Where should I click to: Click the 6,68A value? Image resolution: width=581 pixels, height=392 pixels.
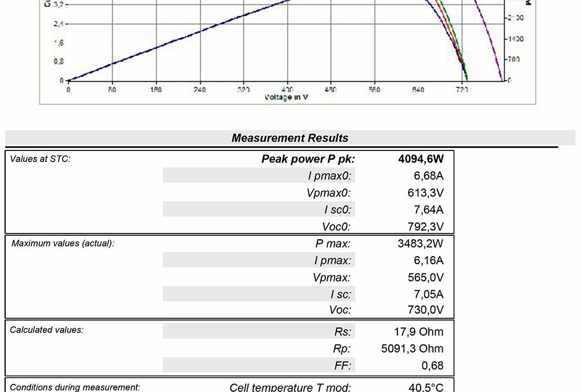[428, 175]
